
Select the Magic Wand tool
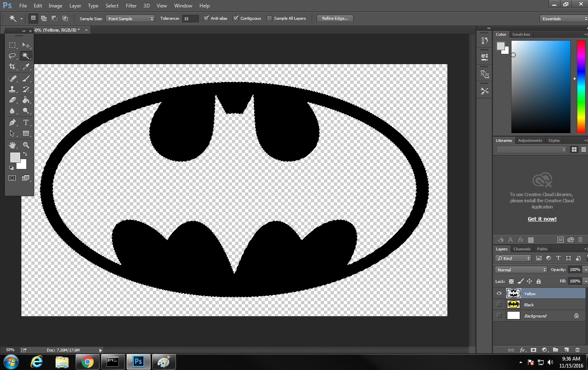click(x=25, y=56)
